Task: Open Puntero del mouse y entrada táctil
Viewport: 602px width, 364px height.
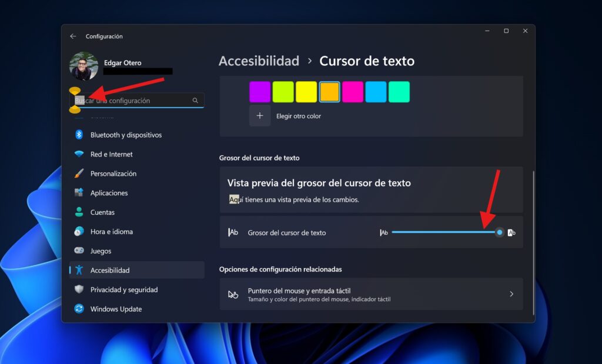Action: pos(372,294)
